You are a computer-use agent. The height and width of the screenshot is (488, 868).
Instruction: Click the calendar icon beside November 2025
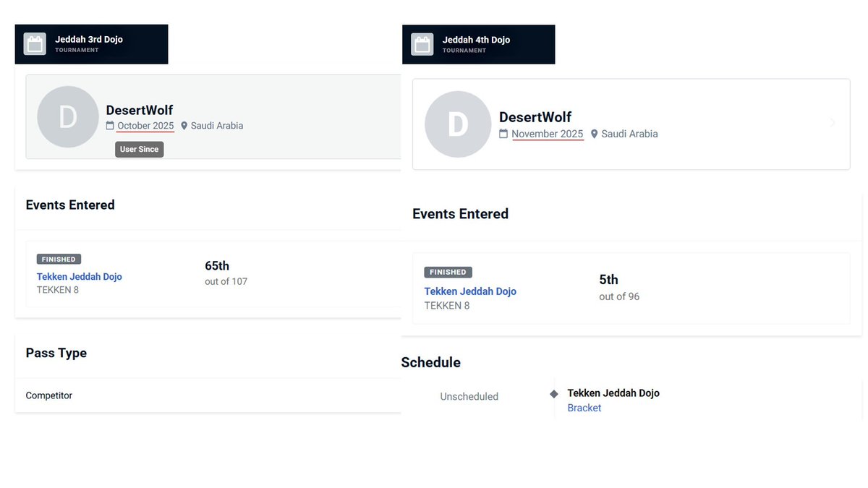click(503, 134)
